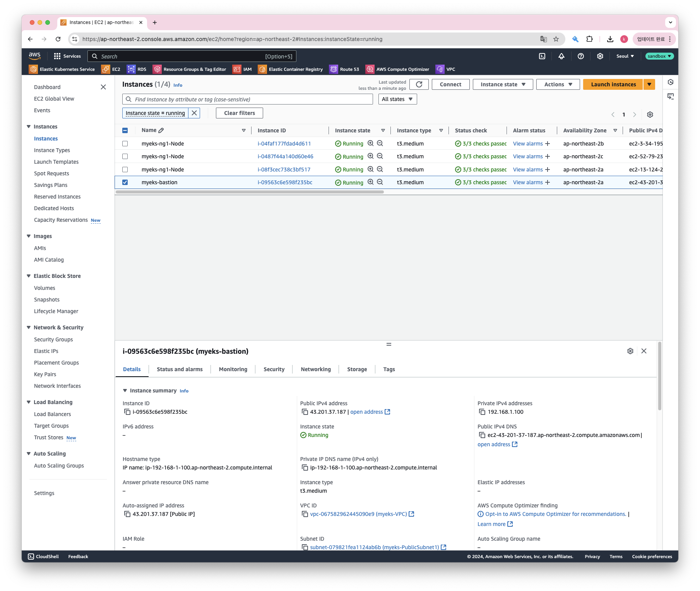Close the left navigation pane
Image resolution: width=700 pixels, height=591 pixels.
click(103, 87)
